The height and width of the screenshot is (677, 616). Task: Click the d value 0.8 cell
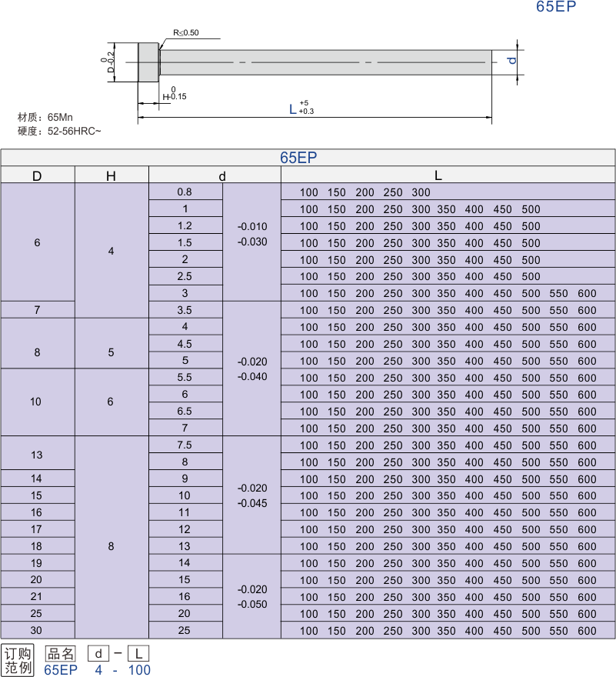coord(185,192)
